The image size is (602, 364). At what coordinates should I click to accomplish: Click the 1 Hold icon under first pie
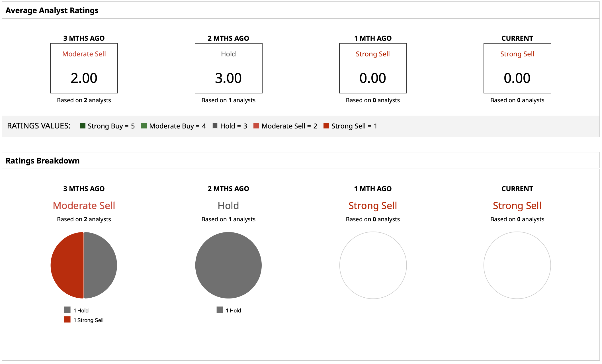tap(67, 310)
